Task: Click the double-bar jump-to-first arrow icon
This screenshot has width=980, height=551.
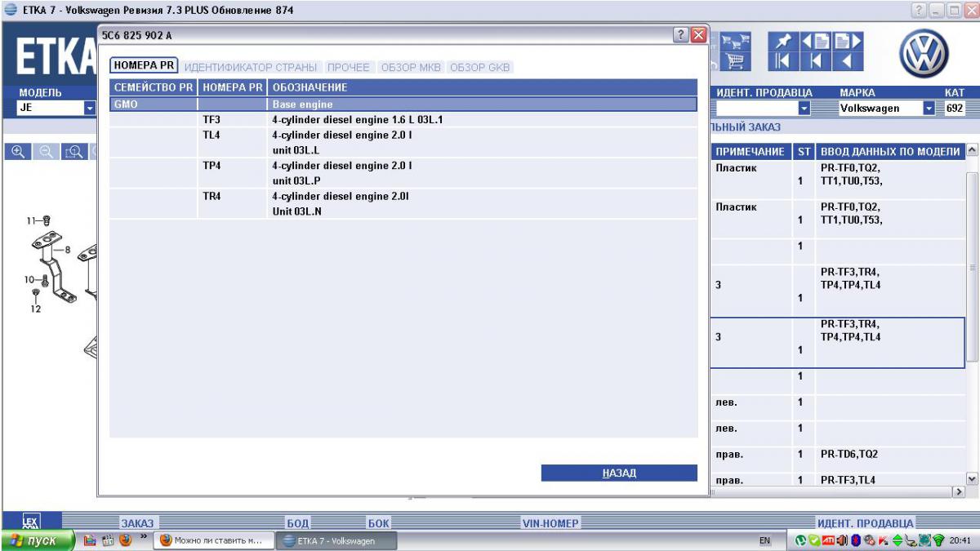Action: coord(784,62)
